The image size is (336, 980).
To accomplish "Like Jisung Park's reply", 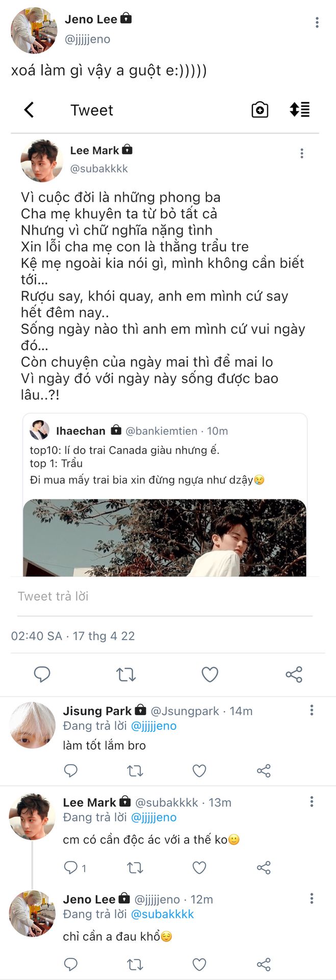I will [199, 770].
